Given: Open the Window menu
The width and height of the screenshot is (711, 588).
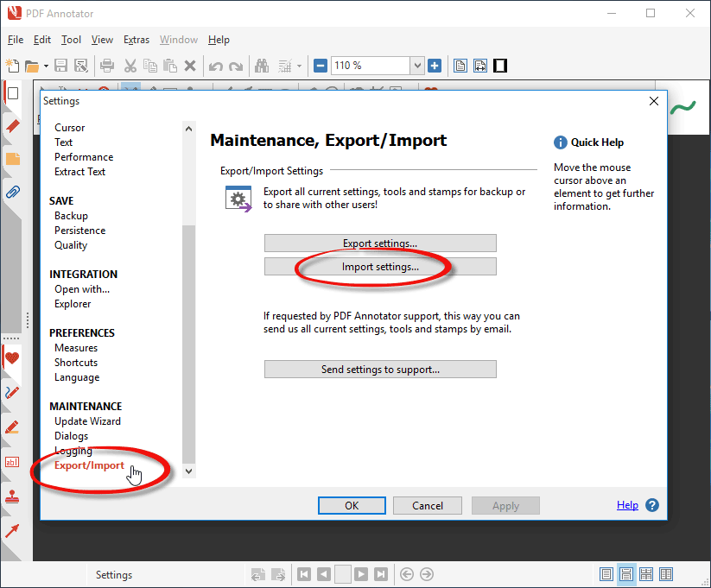Looking at the screenshot, I should click(x=178, y=40).
